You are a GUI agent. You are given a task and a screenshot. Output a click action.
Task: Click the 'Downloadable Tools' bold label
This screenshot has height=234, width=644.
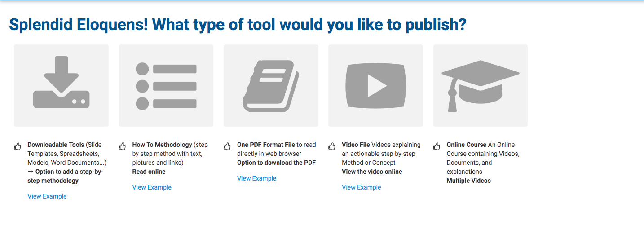click(x=56, y=145)
